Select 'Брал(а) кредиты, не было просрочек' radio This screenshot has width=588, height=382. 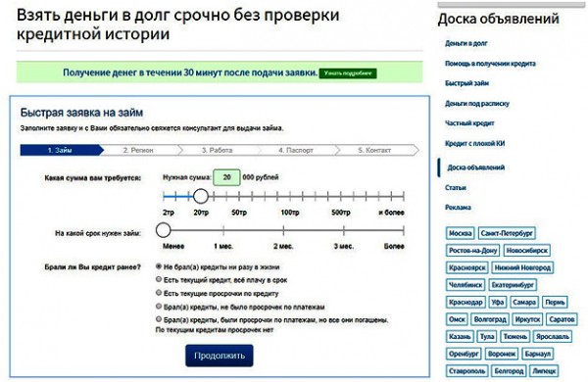pos(159,307)
